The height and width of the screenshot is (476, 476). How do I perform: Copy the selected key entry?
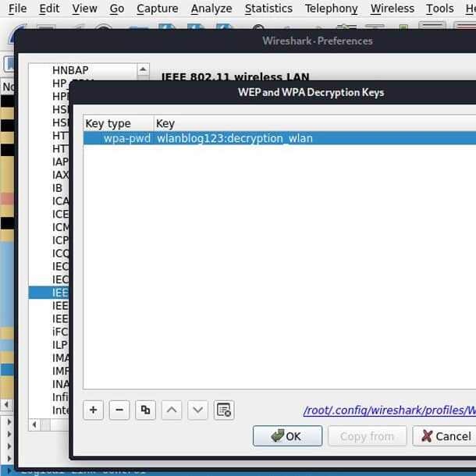(x=145, y=410)
